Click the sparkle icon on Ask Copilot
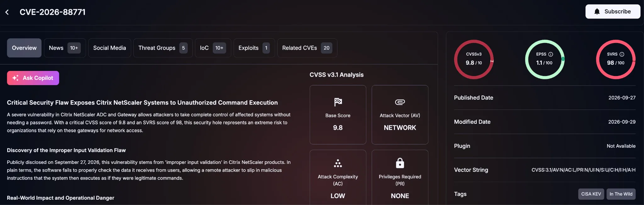 tap(15, 78)
